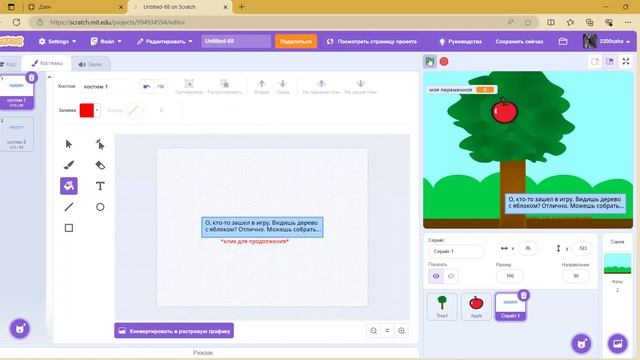Pick the Circle tool

point(100,207)
